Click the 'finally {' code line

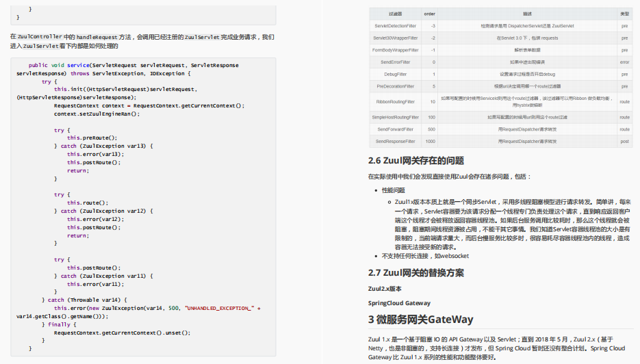(59, 324)
